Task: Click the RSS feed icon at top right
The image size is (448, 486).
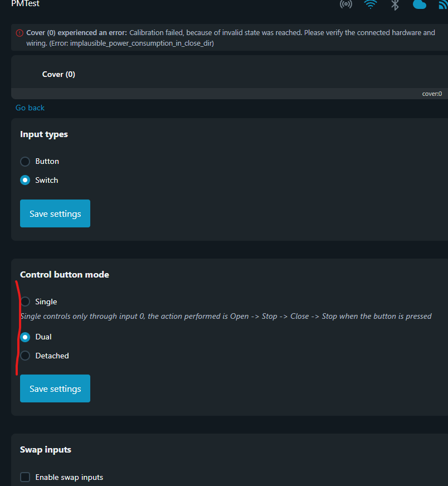Action: [x=444, y=4]
